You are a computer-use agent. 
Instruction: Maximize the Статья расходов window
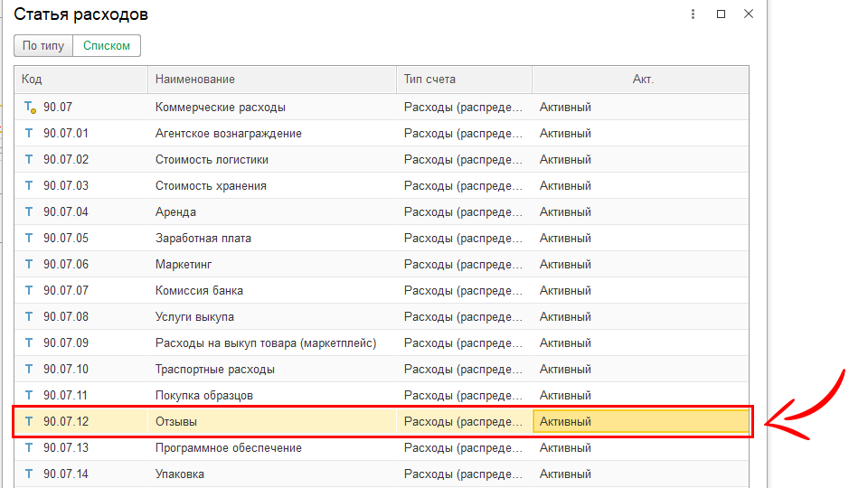(721, 14)
